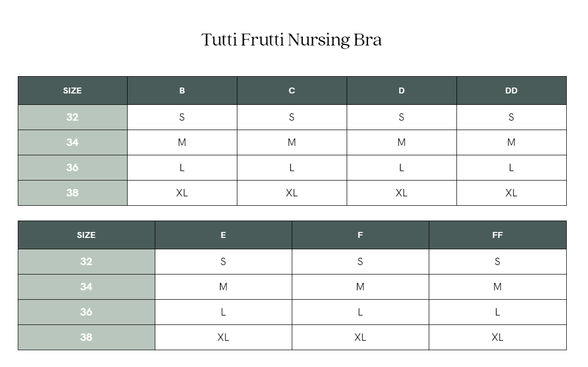This screenshot has height=367, width=588.
Task: Select the S cell for 32 B
Action: click(182, 117)
